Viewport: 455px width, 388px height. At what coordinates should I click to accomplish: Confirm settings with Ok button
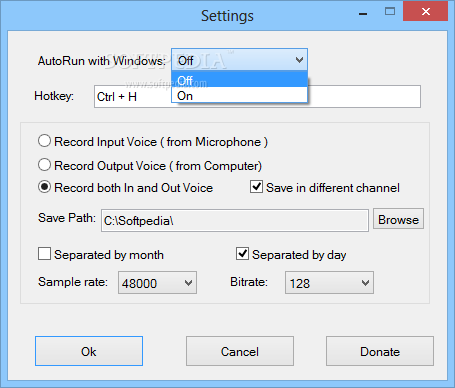coord(89,351)
